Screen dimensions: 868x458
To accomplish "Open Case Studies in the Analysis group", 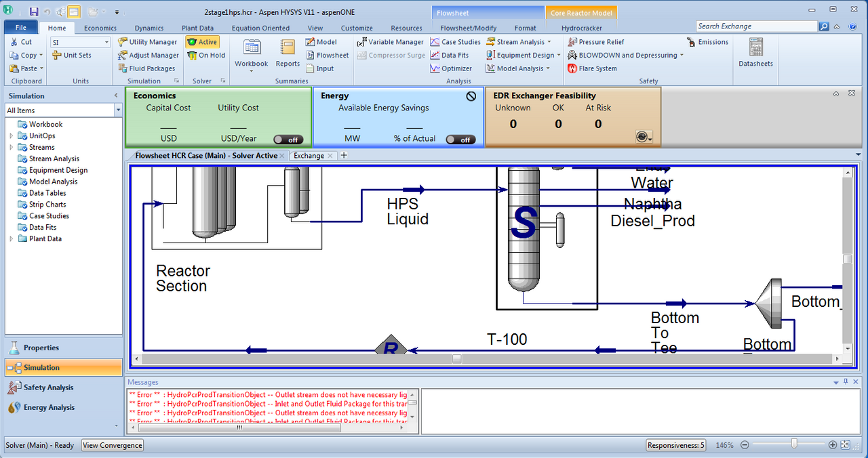I will pyautogui.click(x=456, y=42).
